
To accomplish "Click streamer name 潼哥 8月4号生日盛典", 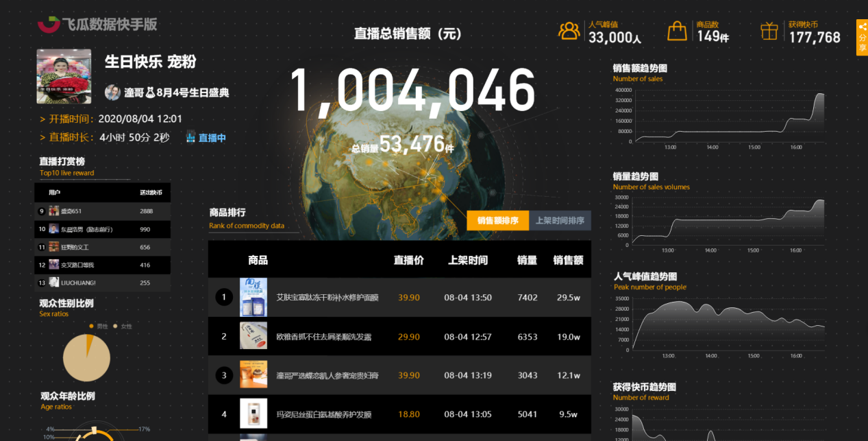I will [x=176, y=93].
